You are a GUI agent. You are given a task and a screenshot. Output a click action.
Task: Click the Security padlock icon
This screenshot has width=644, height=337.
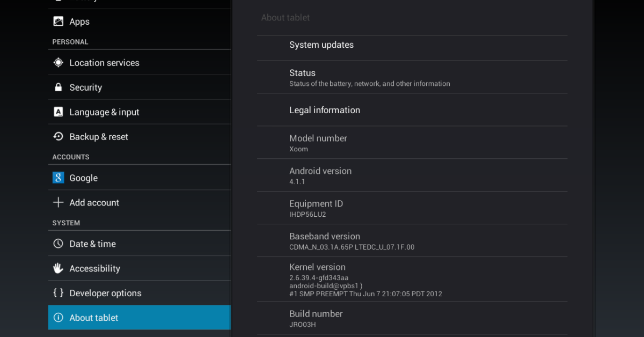[x=58, y=87]
